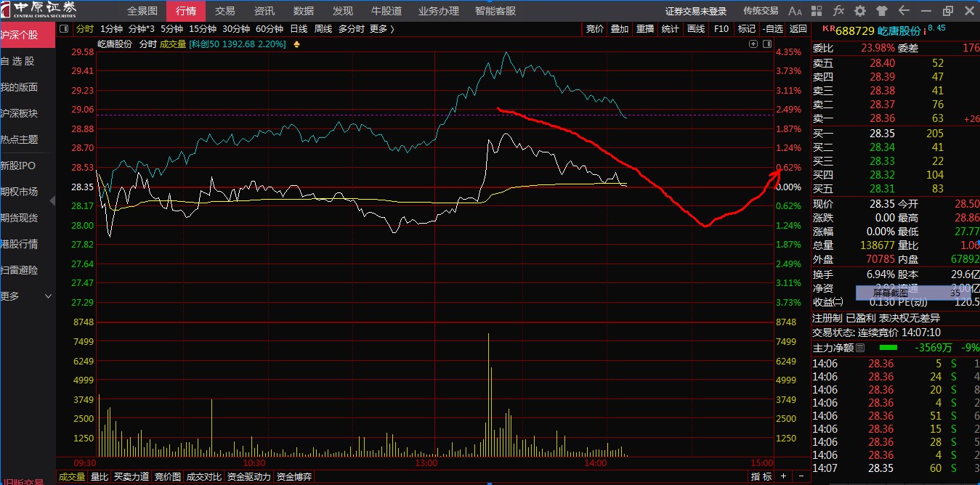Select the 1分钟 timeframe
The width and height of the screenshot is (980, 485).
[111, 29]
